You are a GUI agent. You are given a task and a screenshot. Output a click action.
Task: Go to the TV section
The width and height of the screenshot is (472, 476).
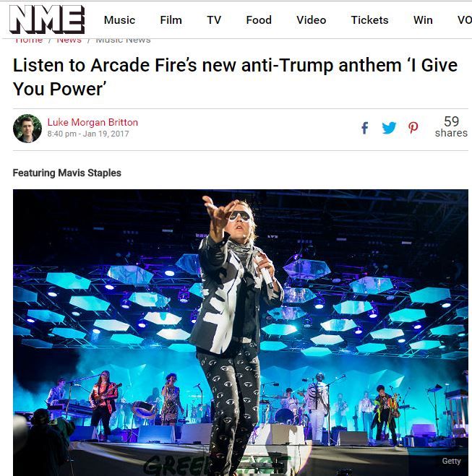point(214,20)
